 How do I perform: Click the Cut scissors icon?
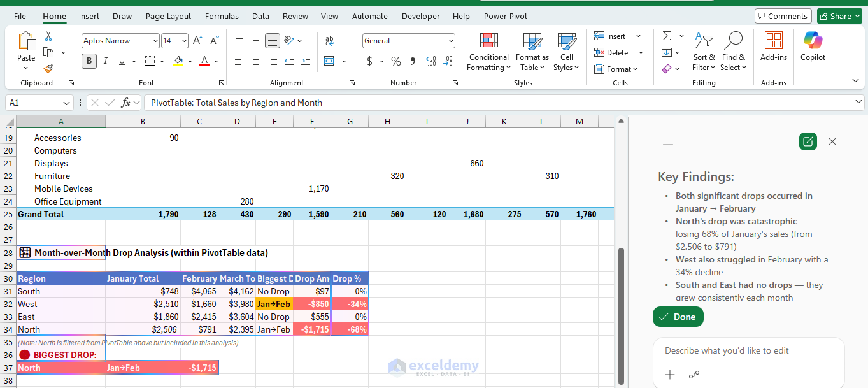click(x=48, y=36)
